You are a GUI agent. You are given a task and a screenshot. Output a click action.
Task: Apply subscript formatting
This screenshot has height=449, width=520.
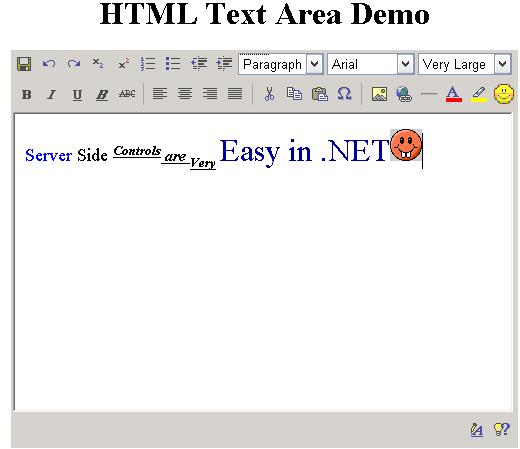click(98, 63)
